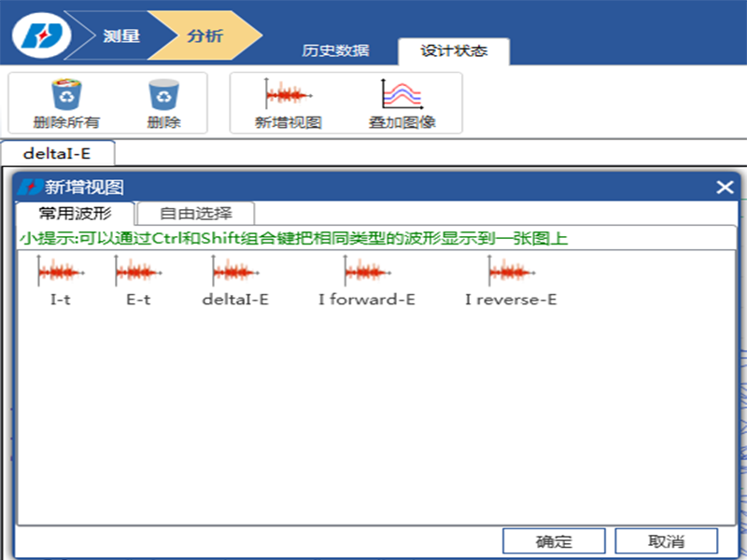Select the I-t waveform icon
The width and height of the screenshot is (747, 560).
point(61,272)
